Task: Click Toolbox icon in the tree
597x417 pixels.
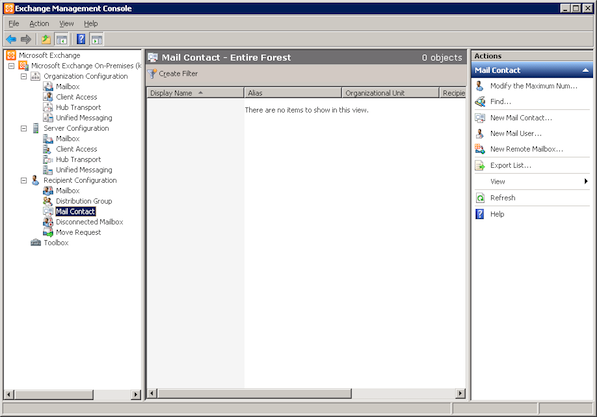Action: (35, 243)
